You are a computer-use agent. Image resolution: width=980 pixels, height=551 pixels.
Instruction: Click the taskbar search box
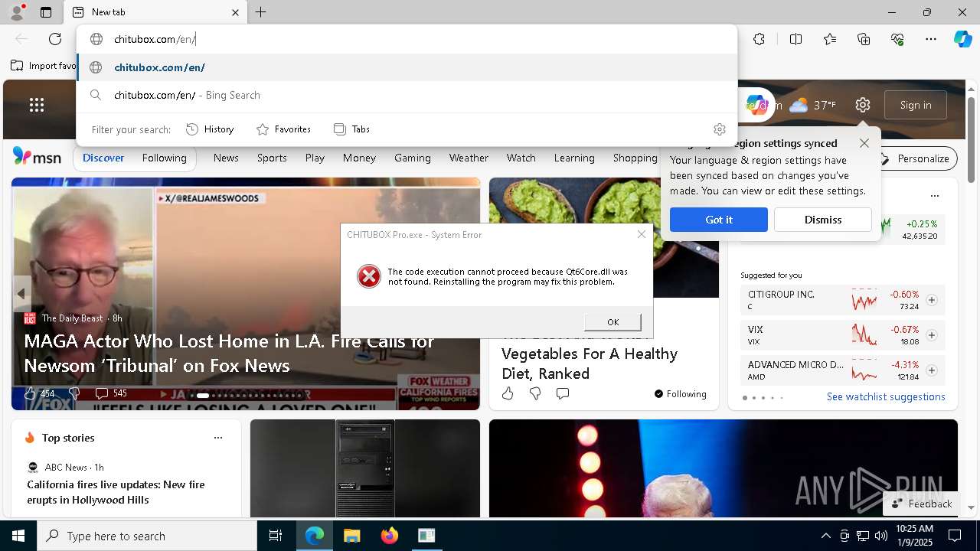tap(147, 536)
